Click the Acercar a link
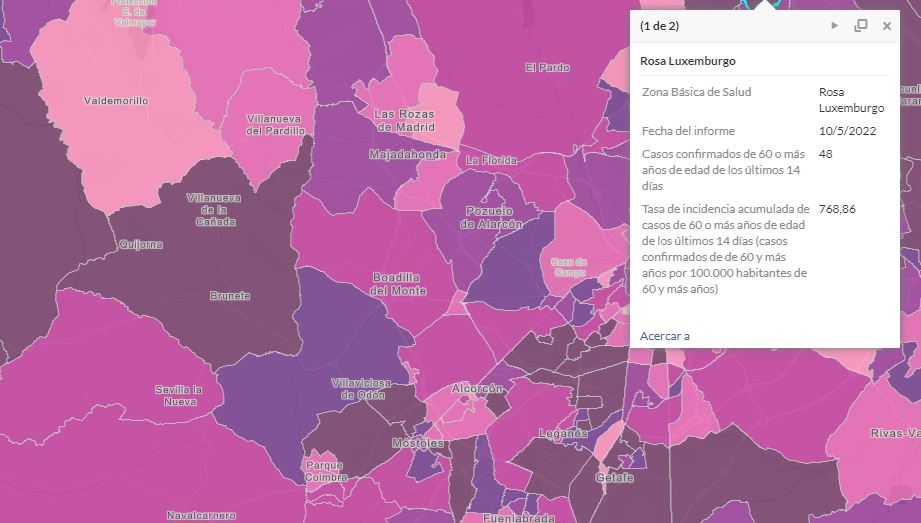The height and width of the screenshot is (523, 921). tap(664, 336)
